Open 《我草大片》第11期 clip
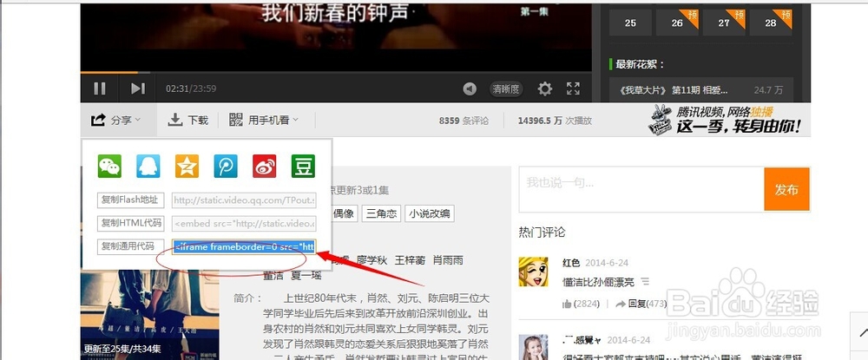This screenshot has height=360, width=868. click(701, 90)
